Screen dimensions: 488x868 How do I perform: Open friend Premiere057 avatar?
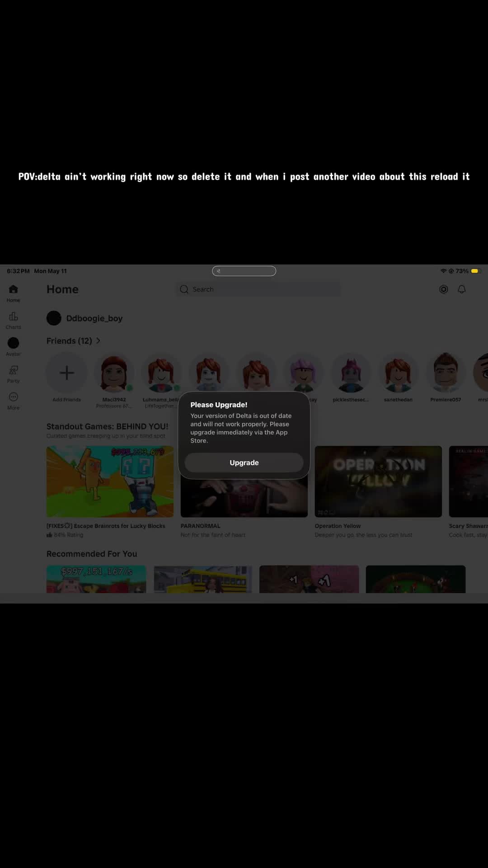click(x=446, y=373)
